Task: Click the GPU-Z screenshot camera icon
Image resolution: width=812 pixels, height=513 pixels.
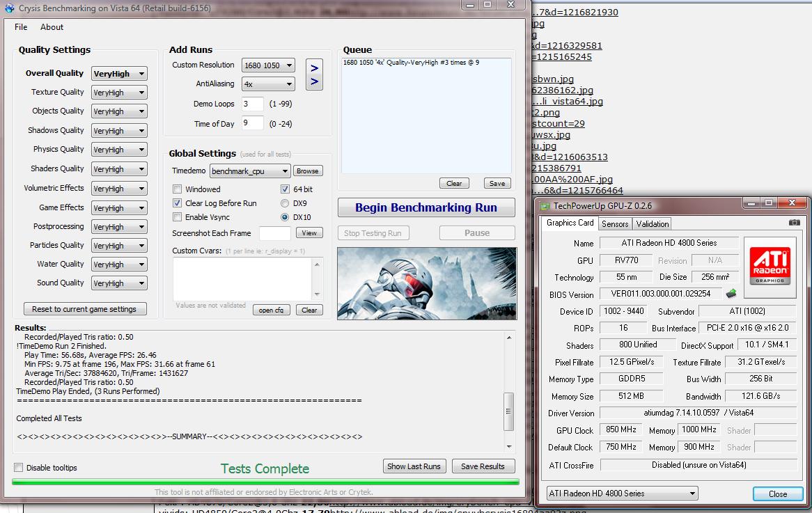Action: click(x=794, y=223)
